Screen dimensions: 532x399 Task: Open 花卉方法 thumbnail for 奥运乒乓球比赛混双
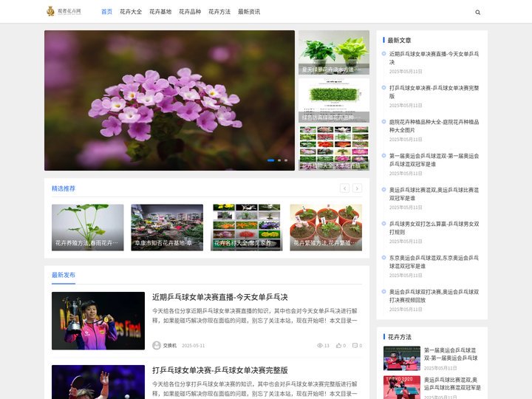(402, 387)
